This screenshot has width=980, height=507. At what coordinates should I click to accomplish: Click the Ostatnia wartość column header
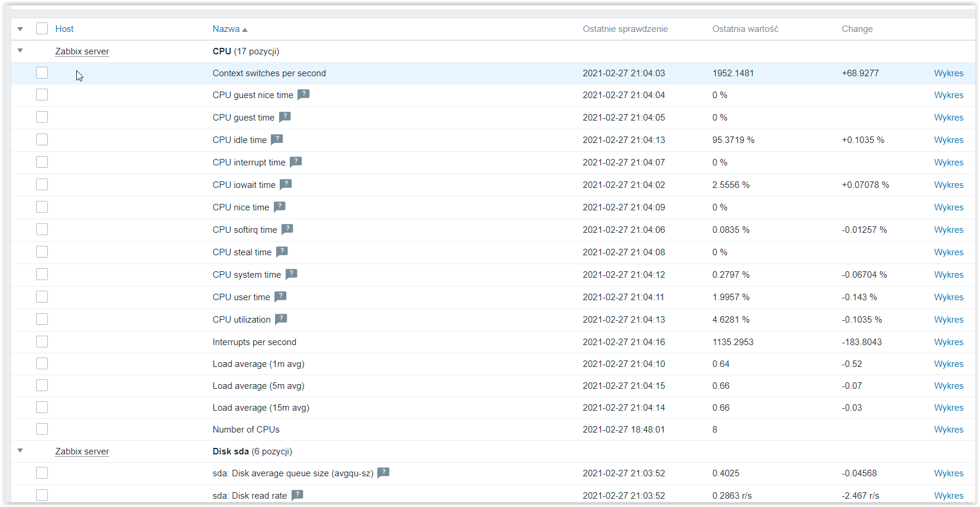[745, 29]
